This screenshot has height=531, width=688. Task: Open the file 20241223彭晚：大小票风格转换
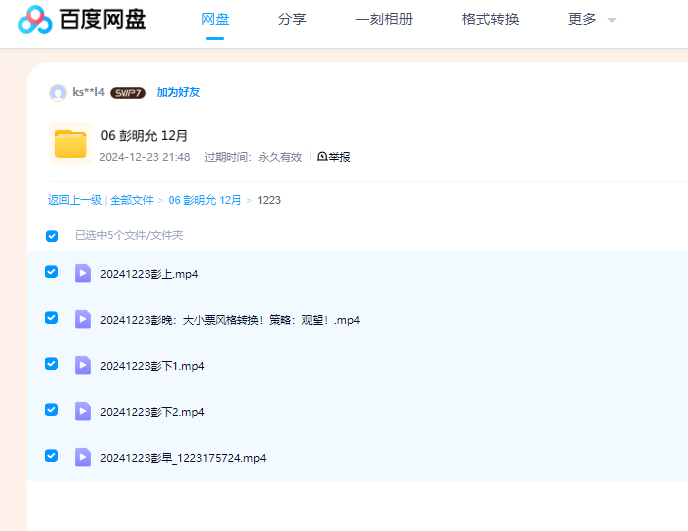[x=230, y=320]
